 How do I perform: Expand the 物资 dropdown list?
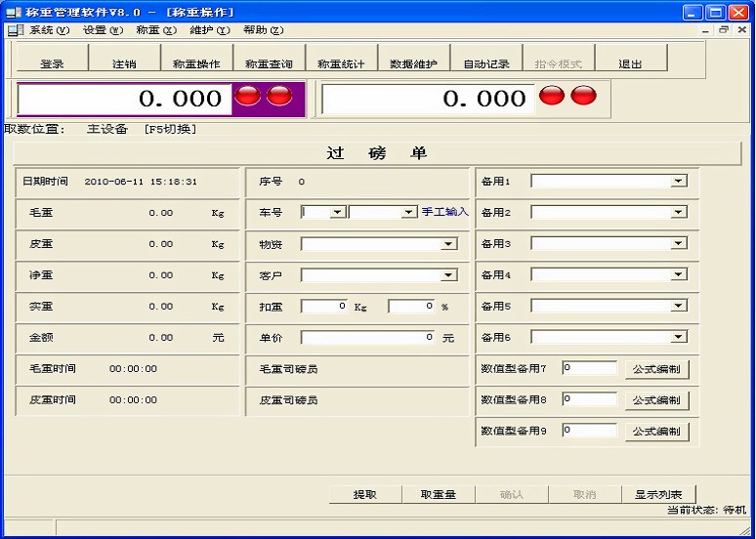coord(448,244)
